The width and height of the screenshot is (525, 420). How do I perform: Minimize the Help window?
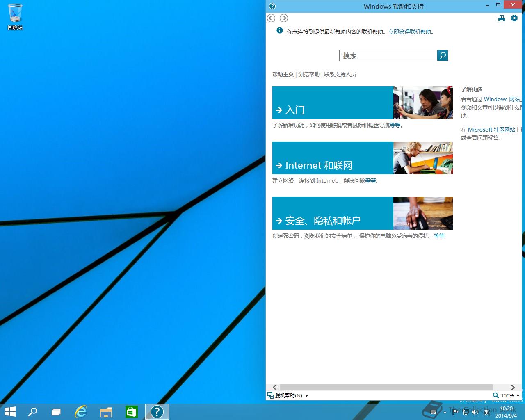[487, 6]
